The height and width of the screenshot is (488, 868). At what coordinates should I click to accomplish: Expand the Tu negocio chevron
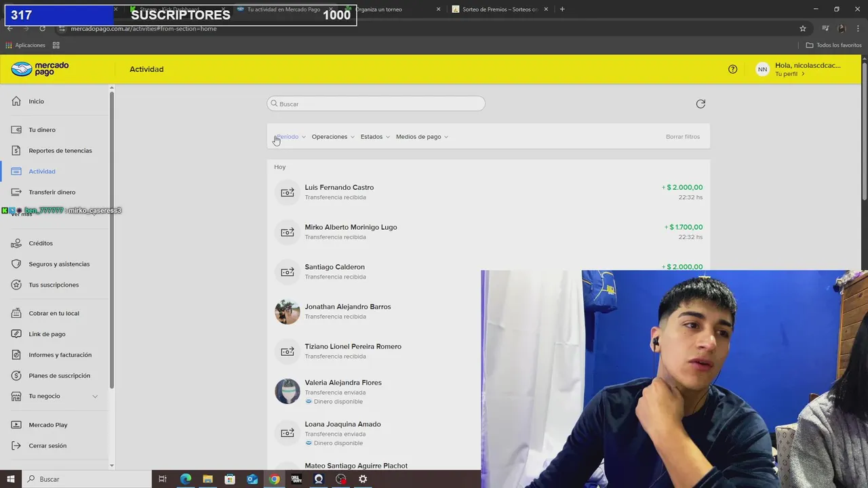tap(95, 396)
